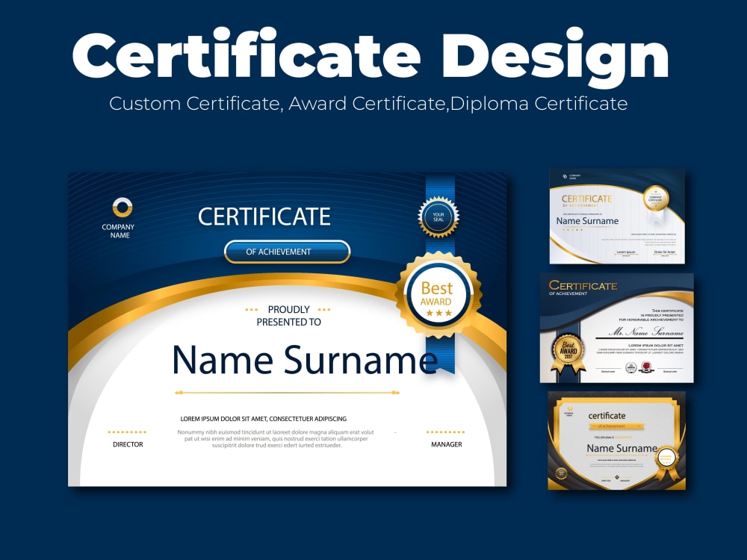Viewport: 747px width, 560px height.
Task: Click the large 'CERTIFICATE' title text
Action: coord(264,217)
